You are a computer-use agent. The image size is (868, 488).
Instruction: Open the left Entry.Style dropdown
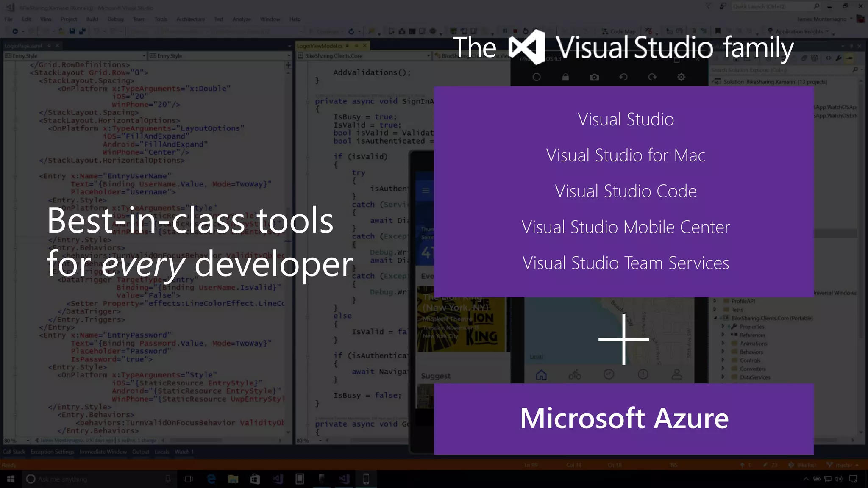coord(75,55)
